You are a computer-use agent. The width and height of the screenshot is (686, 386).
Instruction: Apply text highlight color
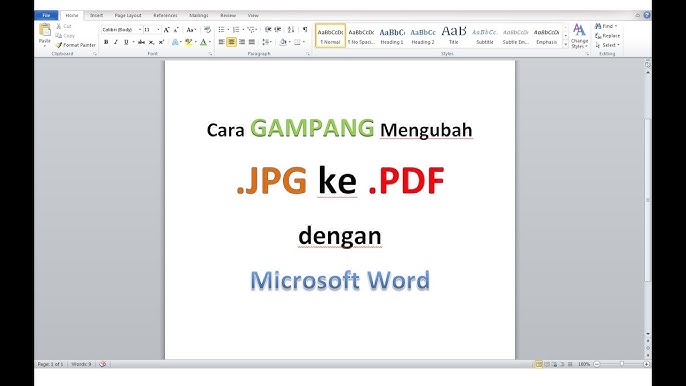pyautogui.click(x=189, y=42)
